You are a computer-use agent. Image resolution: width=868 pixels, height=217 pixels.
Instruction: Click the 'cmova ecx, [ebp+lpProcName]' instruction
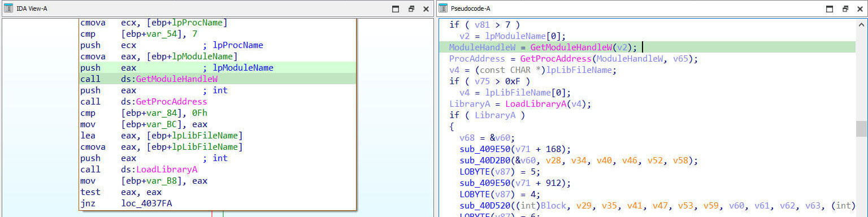[154, 23]
